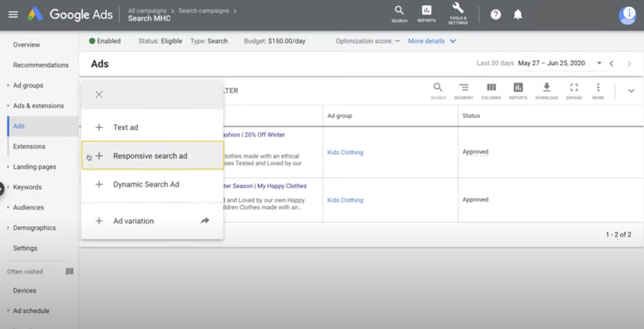Click the Often visited feedback icon

point(69,272)
